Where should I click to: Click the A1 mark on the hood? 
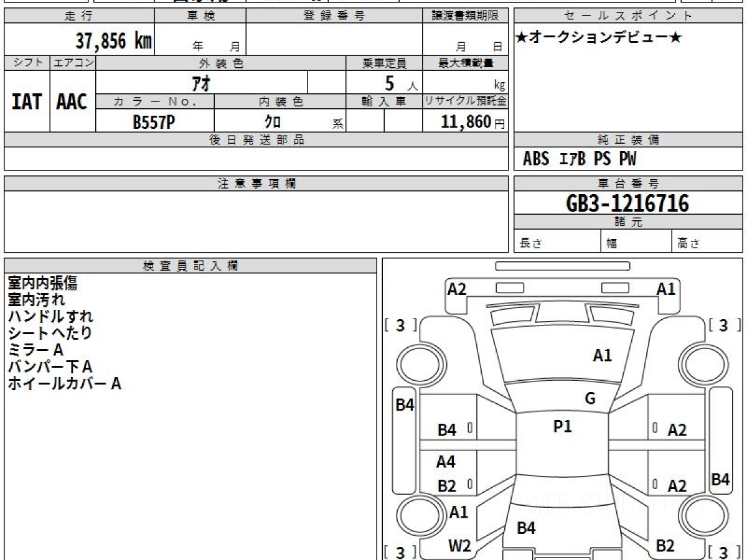click(602, 355)
